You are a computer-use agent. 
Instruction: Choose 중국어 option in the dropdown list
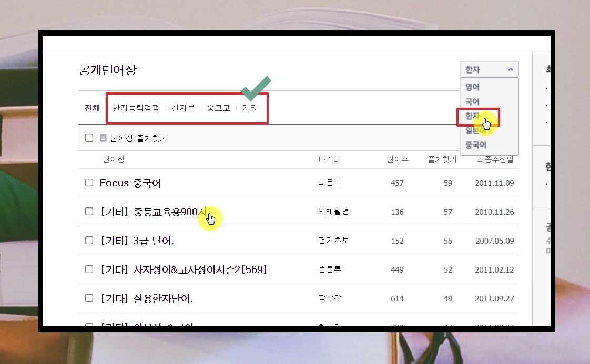click(475, 145)
